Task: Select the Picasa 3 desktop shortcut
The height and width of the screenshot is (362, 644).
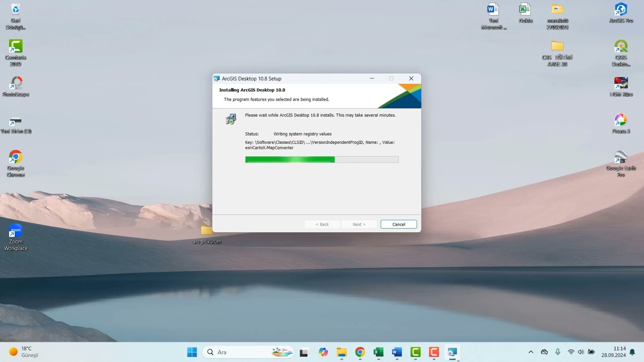Action: tap(621, 124)
